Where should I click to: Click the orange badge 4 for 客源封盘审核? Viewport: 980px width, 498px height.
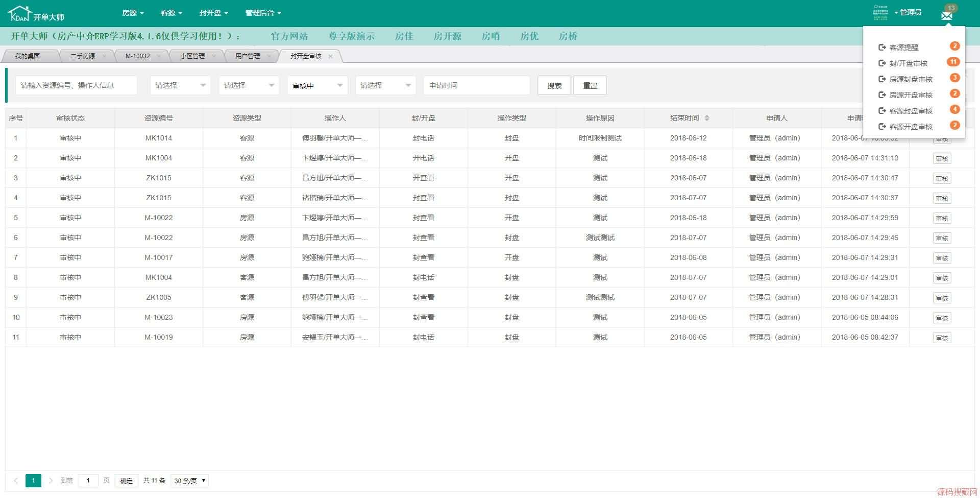pos(954,109)
